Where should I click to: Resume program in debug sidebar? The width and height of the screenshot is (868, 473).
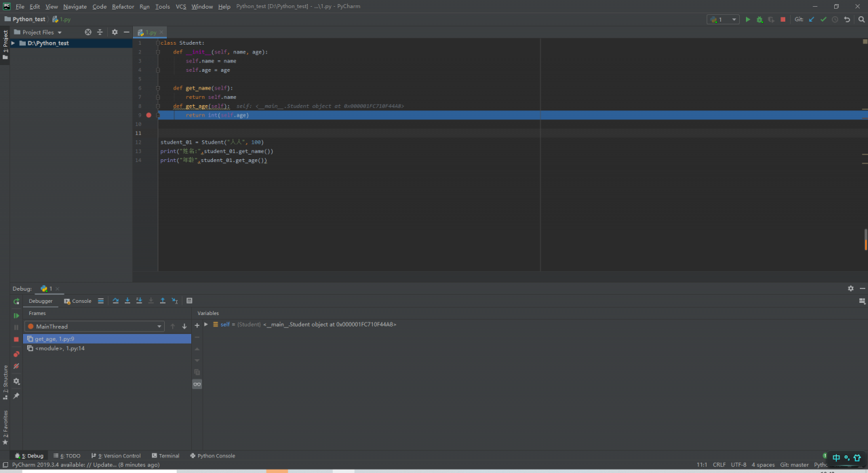pyautogui.click(x=16, y=316)
